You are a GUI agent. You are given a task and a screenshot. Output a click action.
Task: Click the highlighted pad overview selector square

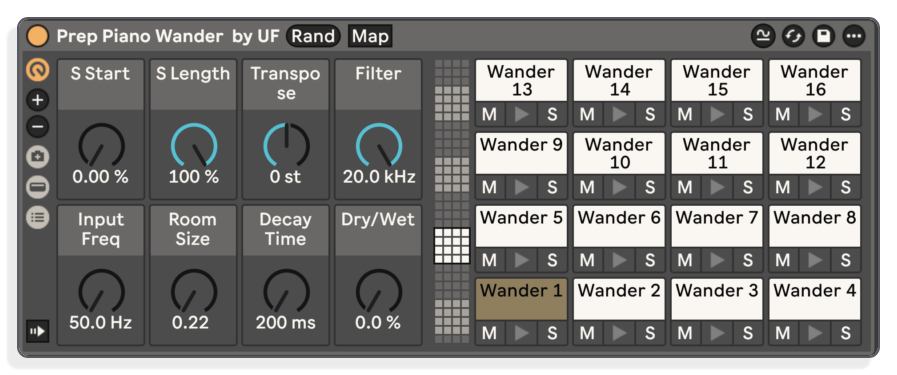(452, 246)
